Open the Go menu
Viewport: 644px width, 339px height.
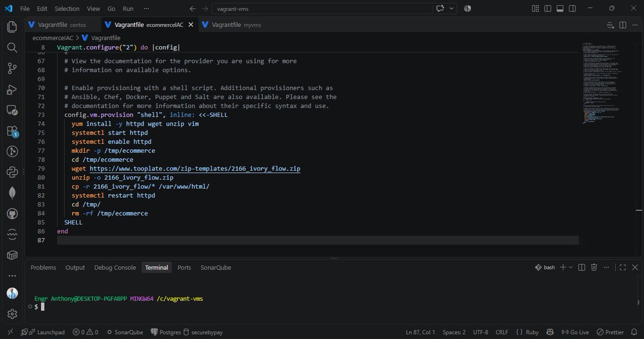coord(112,9)
